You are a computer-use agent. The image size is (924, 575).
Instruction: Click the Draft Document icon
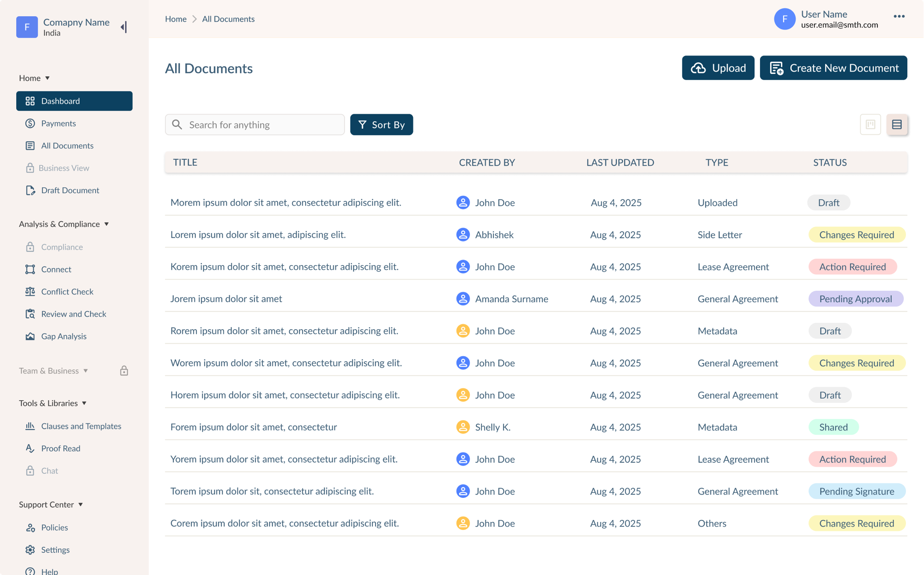click(30, 190)
